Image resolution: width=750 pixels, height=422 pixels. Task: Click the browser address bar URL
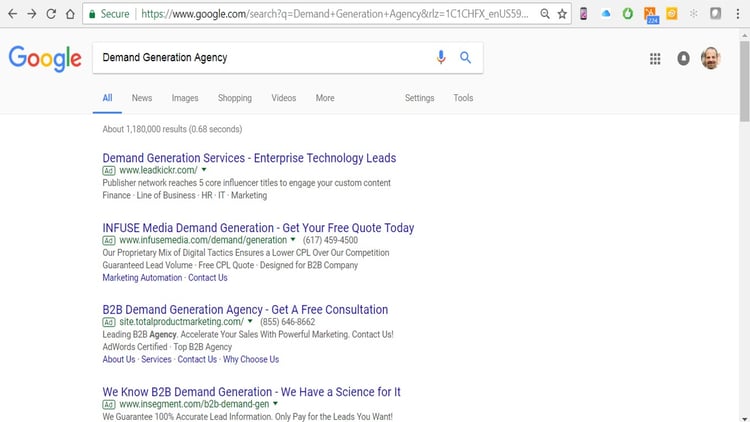click(335, 14)
